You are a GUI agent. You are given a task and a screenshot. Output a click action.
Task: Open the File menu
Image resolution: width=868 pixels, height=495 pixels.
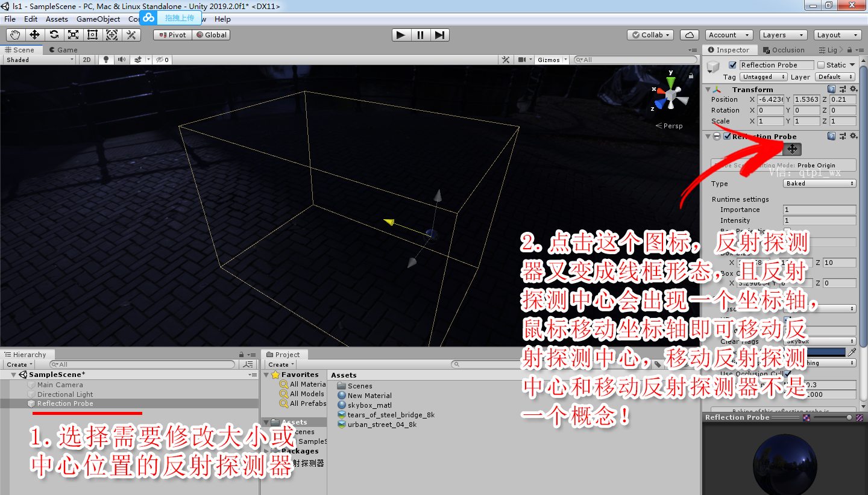[10, 19]
